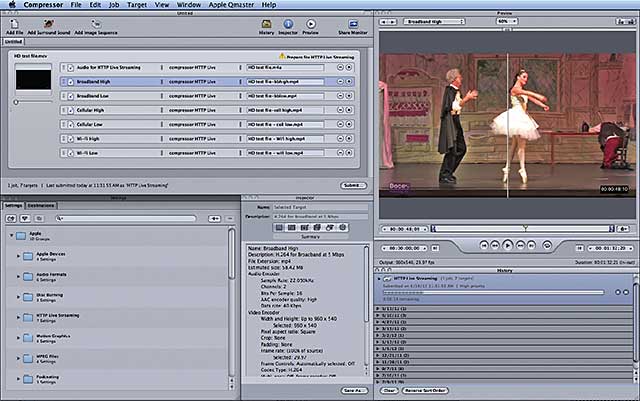The height and width of the screenshot is (401, 640).
Task: Click the Preview toolbar icon
Action: click(x=311, y=24)
